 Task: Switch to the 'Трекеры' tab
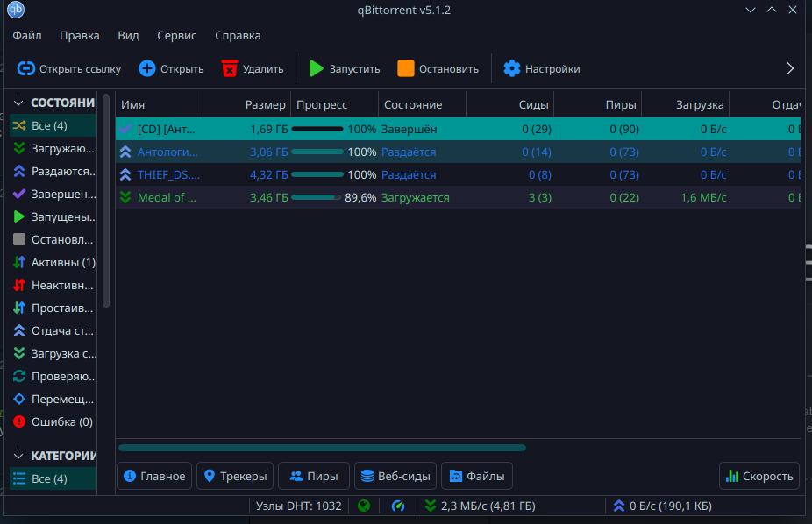235,476
